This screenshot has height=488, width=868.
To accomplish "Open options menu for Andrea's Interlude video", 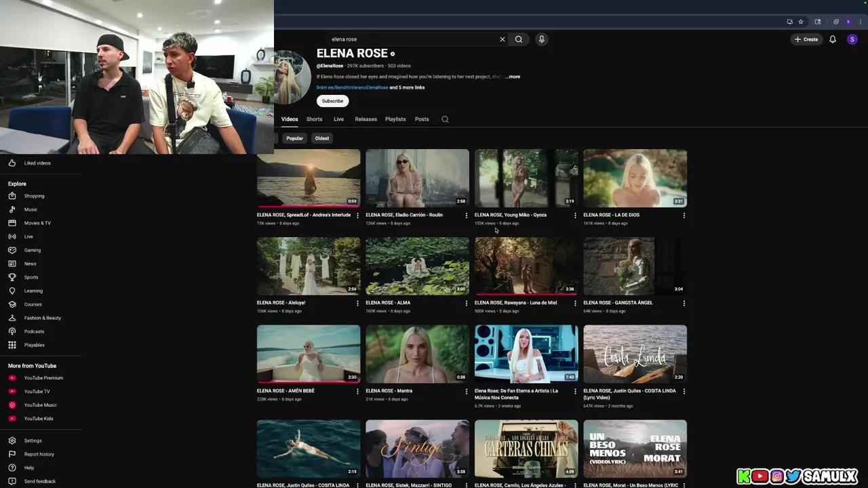I will (x=357, y=216).
